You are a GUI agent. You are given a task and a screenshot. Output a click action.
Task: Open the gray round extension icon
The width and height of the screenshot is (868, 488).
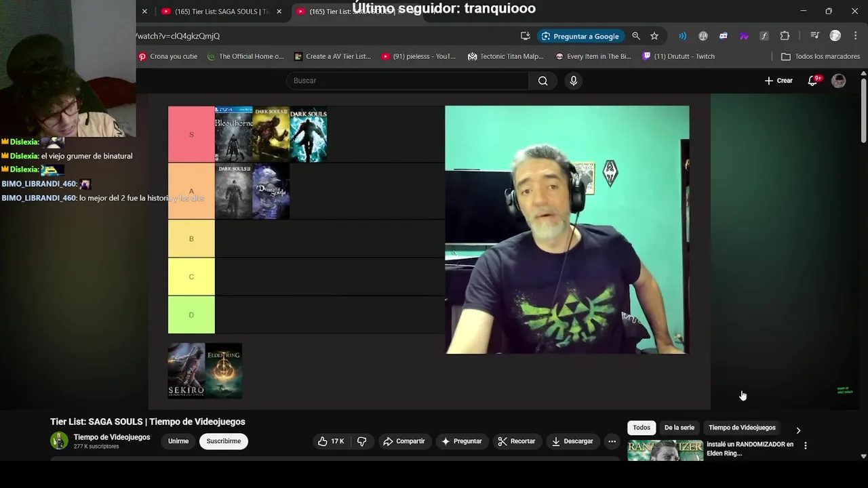[x=703, y=36]
